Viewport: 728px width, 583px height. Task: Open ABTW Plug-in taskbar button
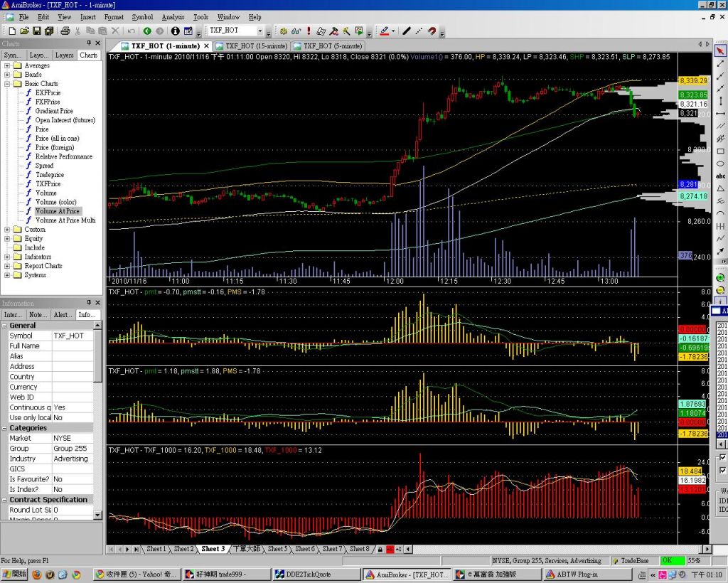point(588,574)
